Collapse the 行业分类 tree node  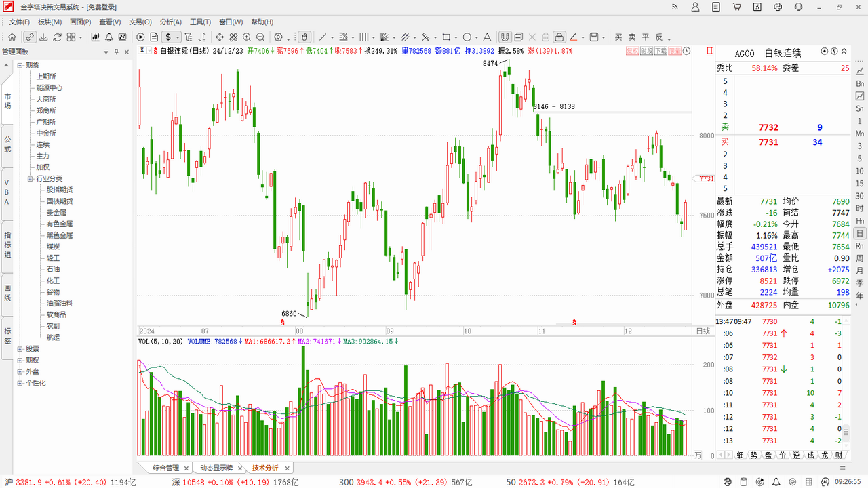tap(31, 179)
